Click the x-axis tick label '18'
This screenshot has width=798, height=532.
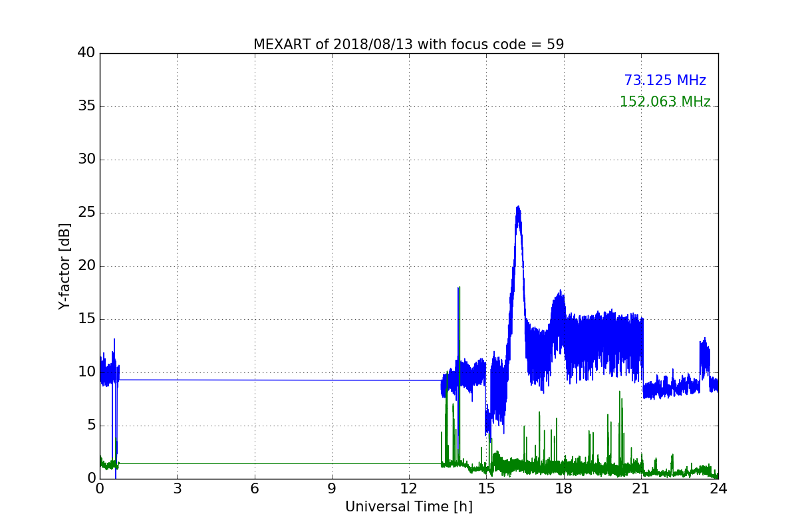[x=564, y=488]
